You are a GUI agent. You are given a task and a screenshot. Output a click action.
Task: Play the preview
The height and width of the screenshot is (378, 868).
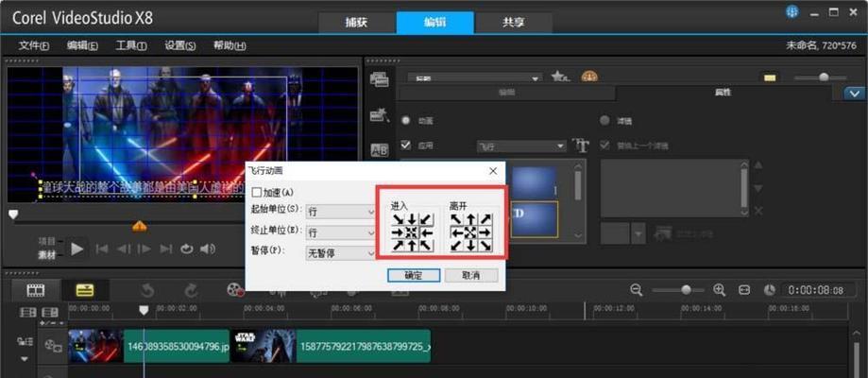(x=77, y=249)
